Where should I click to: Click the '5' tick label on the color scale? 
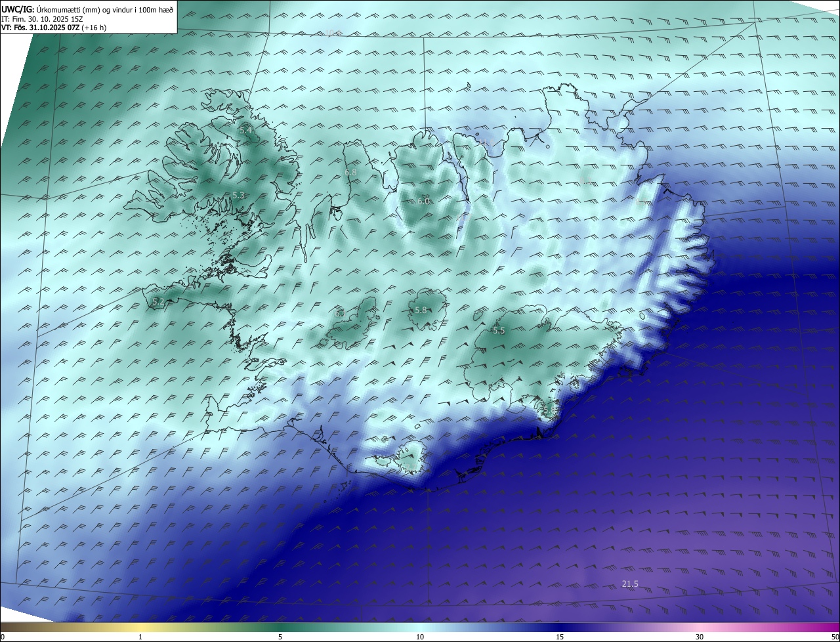point(280,637)
